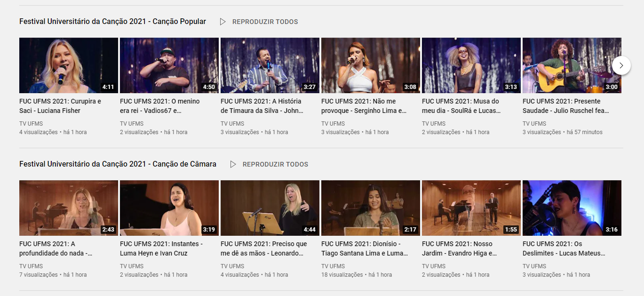Open the 3:27 Timaura da Silva thumbnail

tap(270, 65)
